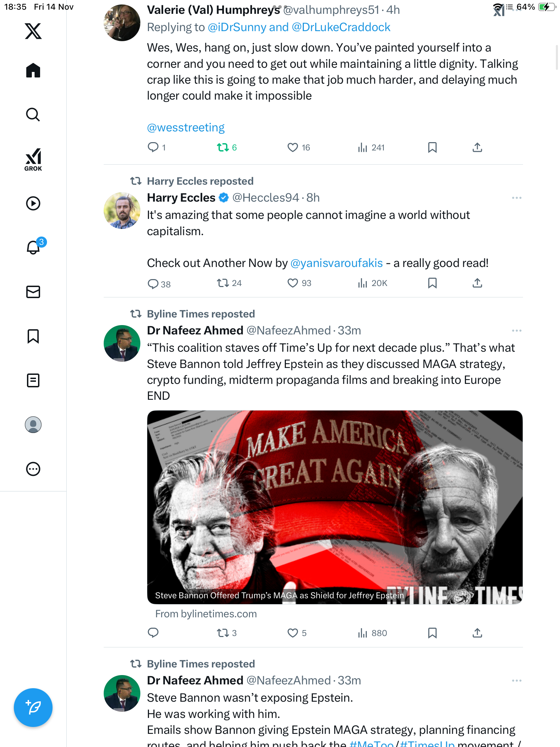This screenshot has height=747, width=560.
Task: Open the @yanisvaroufakis mention link
Action: click(x=336, y=263)
